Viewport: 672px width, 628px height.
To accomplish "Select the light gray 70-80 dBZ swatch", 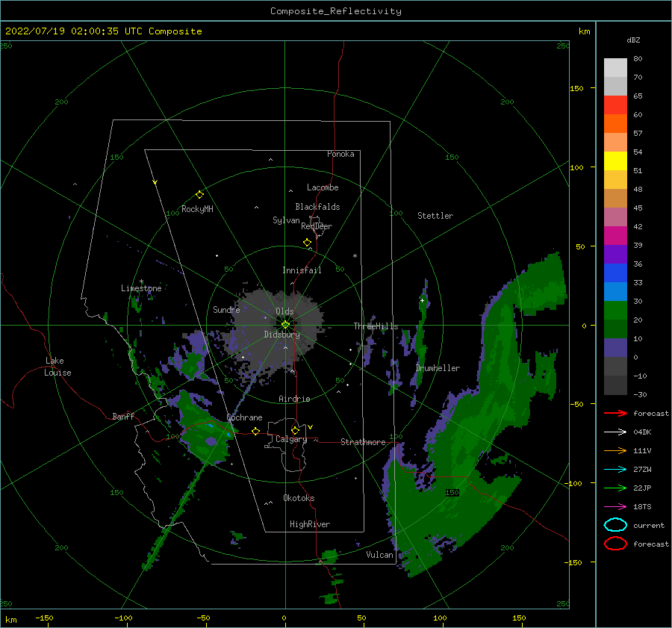I will [x=615, y=68].
